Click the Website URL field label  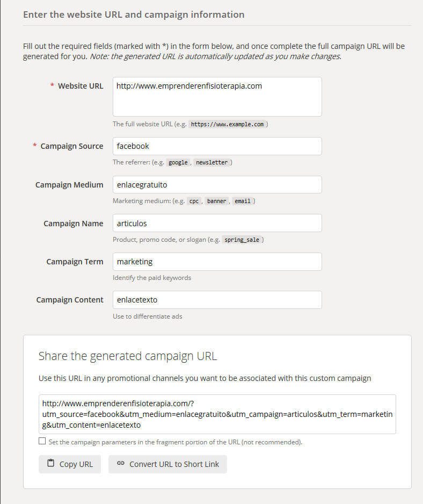(81, 86)
